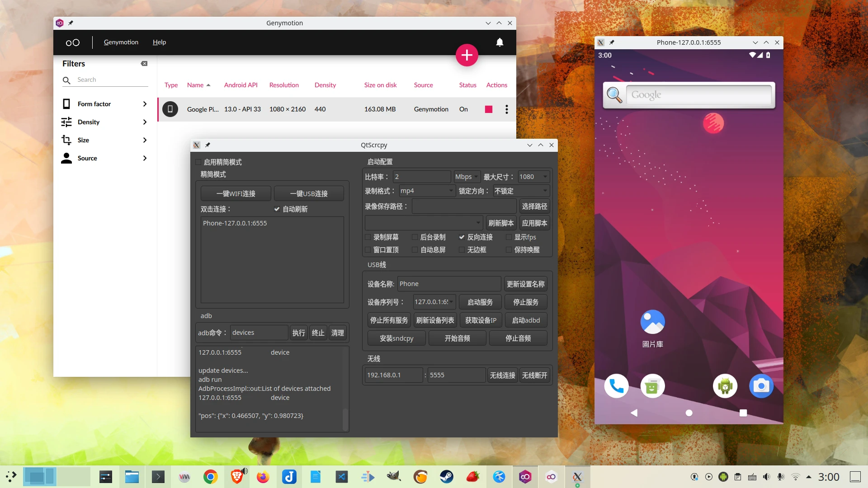Screen dimensions: 868x488
Task: Open the Genymotion menu
Action: click(121, 42)
